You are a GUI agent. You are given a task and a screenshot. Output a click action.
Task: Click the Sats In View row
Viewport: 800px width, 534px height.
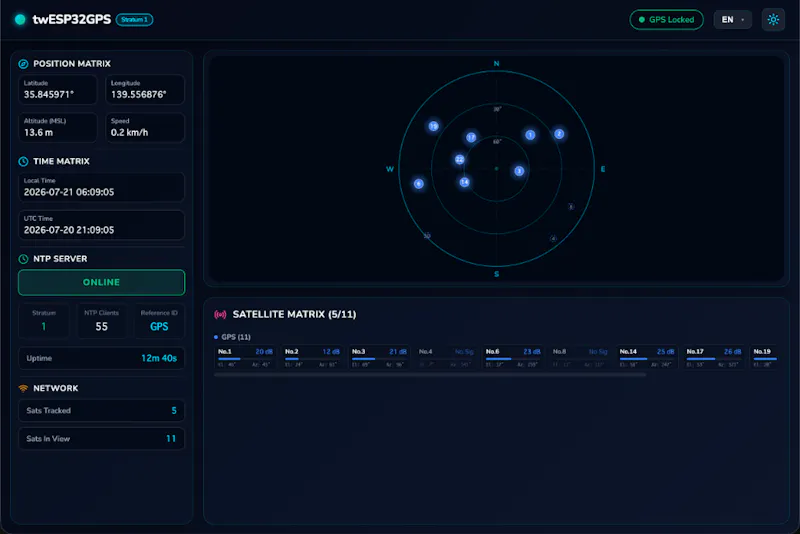(102, 439)
